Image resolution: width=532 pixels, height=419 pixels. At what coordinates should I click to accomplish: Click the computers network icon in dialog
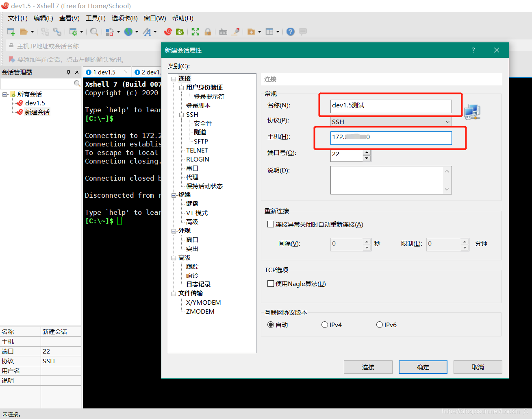click(472, 111)
